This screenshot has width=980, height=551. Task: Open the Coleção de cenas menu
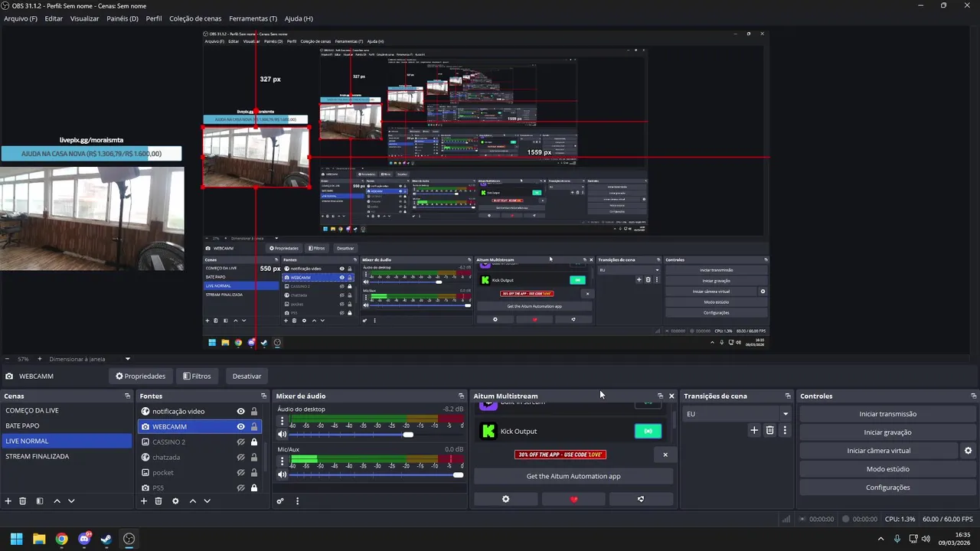click(x=195, y=18)
